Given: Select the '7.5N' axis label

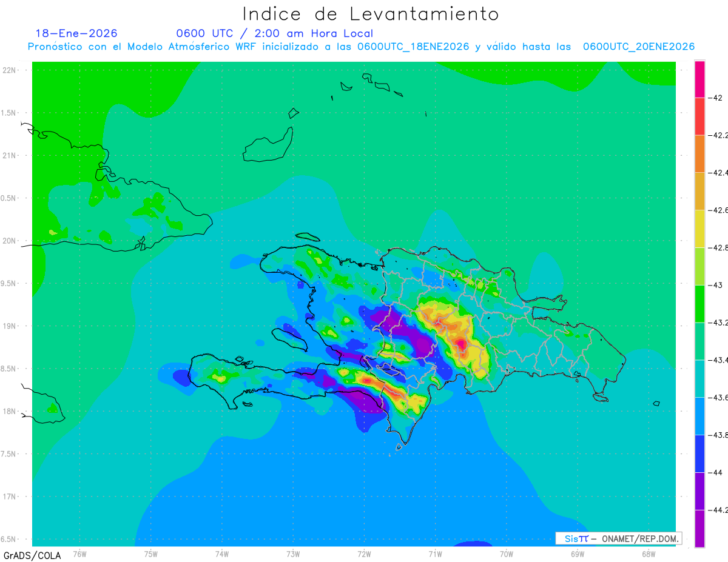Looking at the screenshot, I should (8, 453).
